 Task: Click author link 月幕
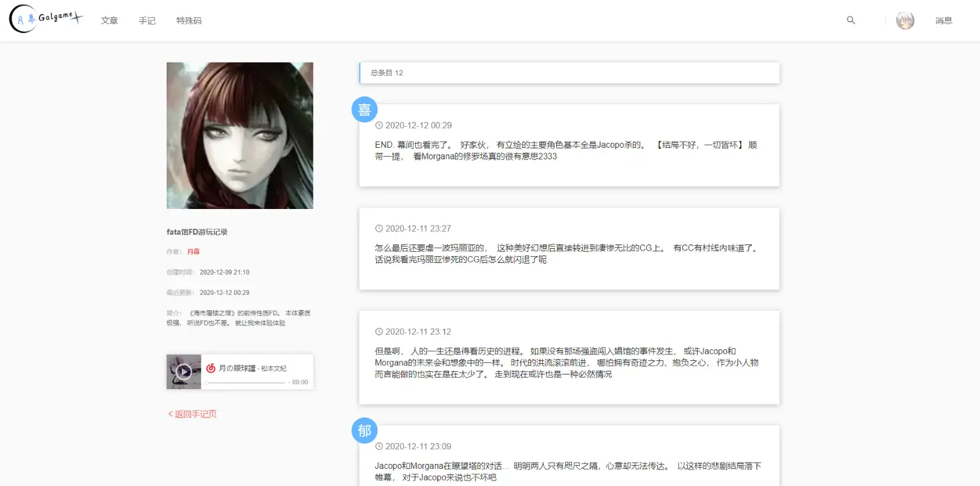(x=194, y=252)
